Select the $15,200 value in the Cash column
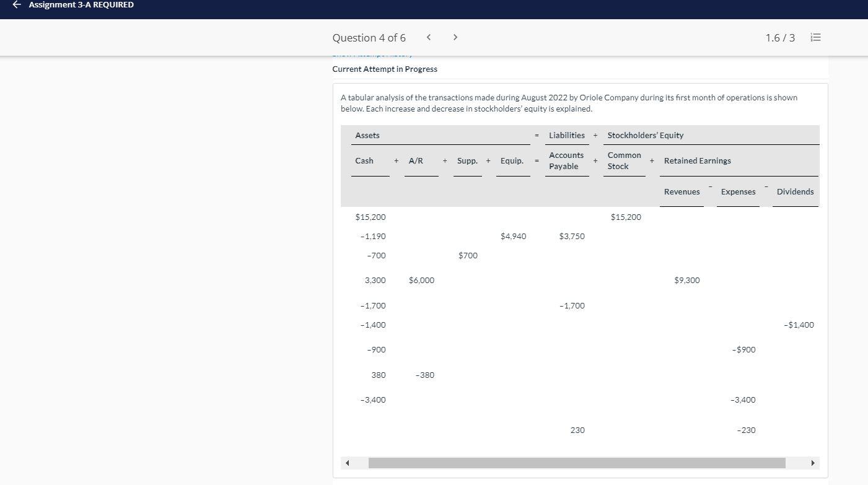Screen dimensions: 868x485 370,217
